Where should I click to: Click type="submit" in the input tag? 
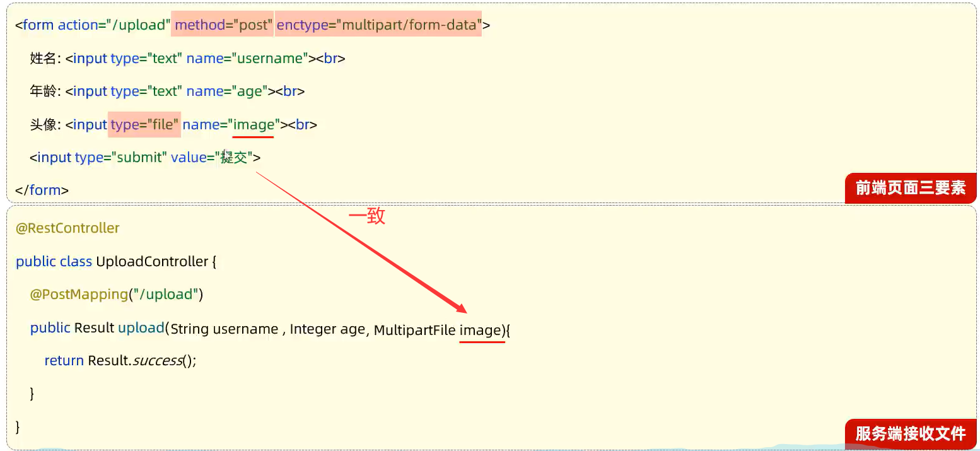click(x=120, y=158)
